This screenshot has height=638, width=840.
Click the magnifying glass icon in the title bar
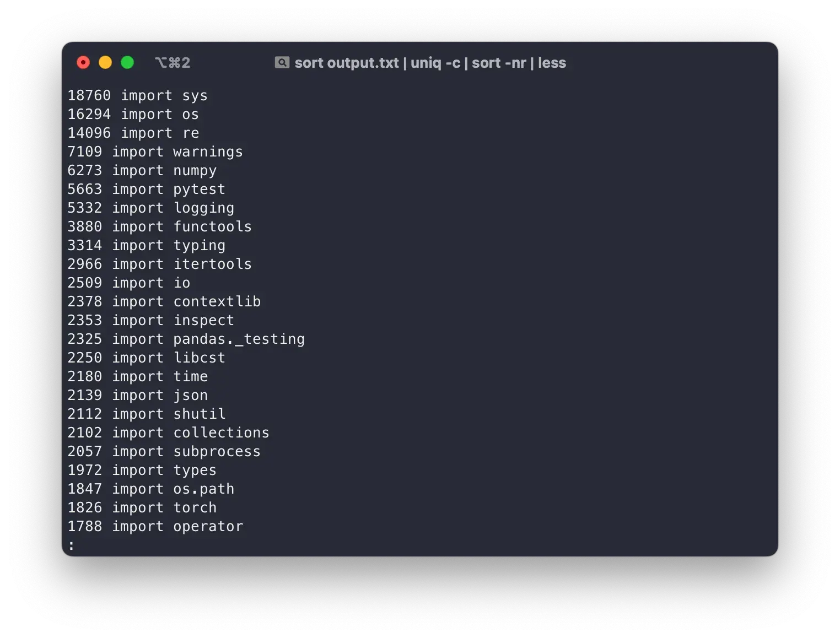[x=283, y=62]
